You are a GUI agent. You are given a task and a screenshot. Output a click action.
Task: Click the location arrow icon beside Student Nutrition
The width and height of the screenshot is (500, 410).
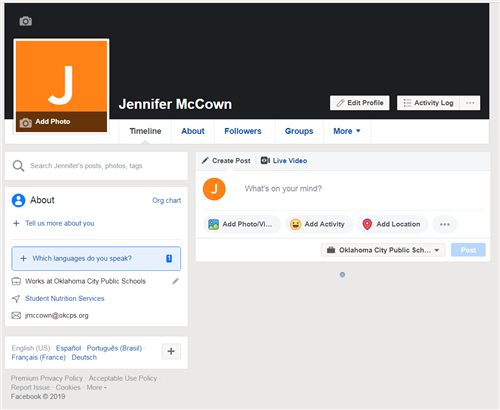tap(16, 299)
